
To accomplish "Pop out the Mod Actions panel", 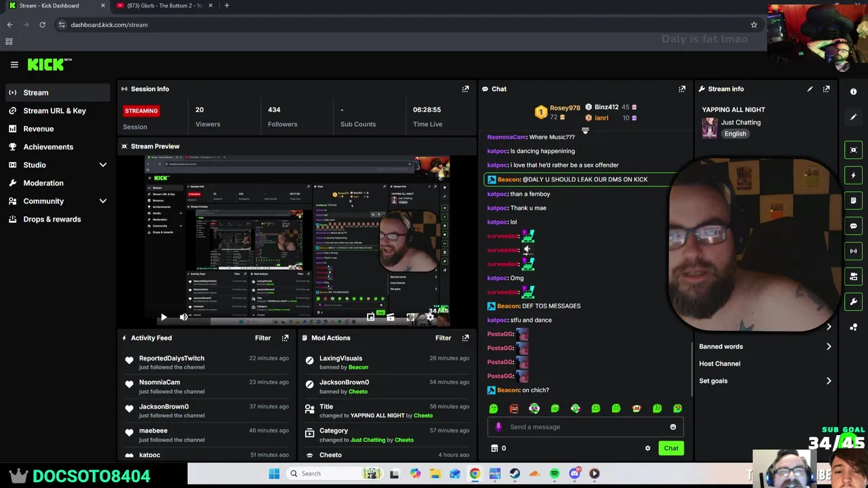I will pos(465,338).
